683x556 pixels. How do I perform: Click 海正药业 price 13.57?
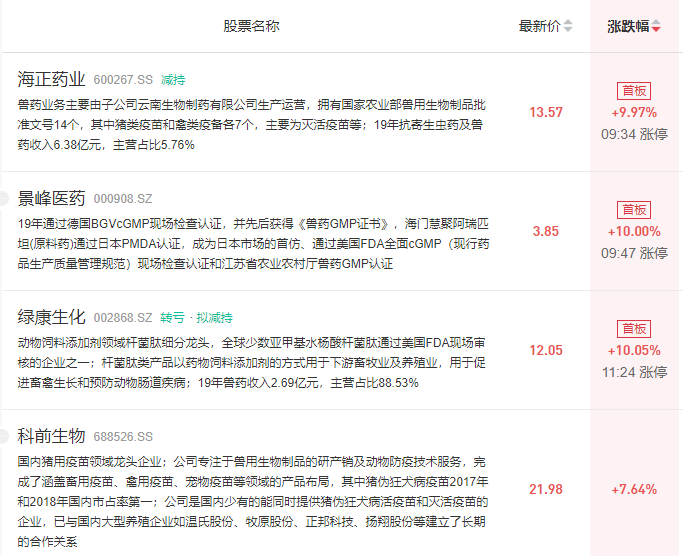(546, 112)
